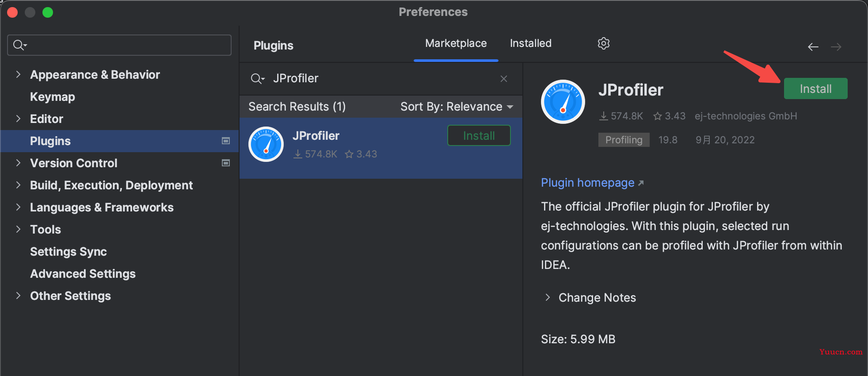Screen dimensions: 868x376
Task: Click star rating in JProfiler list row
Action: (361, 154)
